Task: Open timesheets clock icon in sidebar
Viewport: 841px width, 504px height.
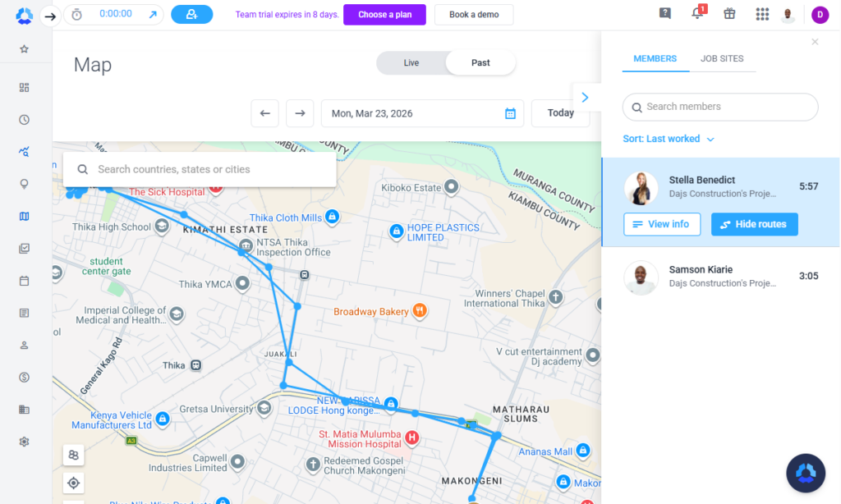Action: click(24, 120)
